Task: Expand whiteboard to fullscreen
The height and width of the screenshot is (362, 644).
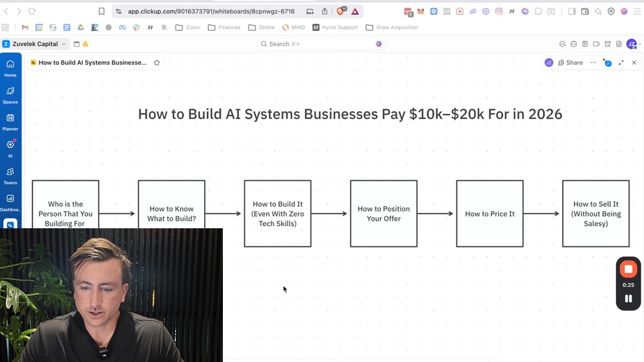Action: 621,62
